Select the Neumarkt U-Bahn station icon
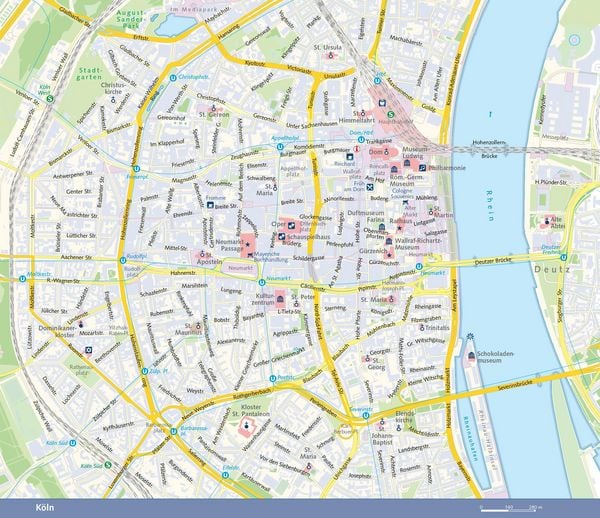The width and height of the screenshot is (600, 518). (262, 283)
